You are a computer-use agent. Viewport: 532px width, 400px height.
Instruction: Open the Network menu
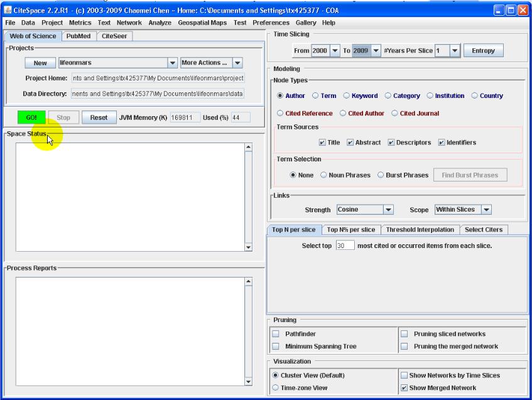coord(129,23)
